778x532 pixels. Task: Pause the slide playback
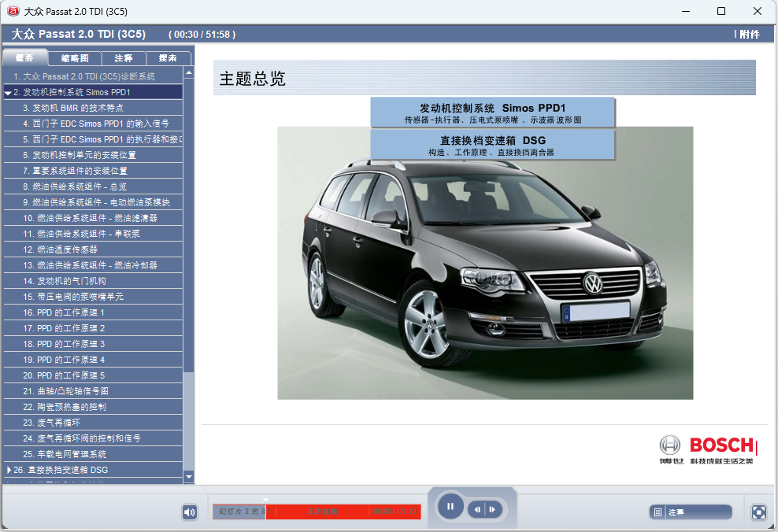point(450,507)
